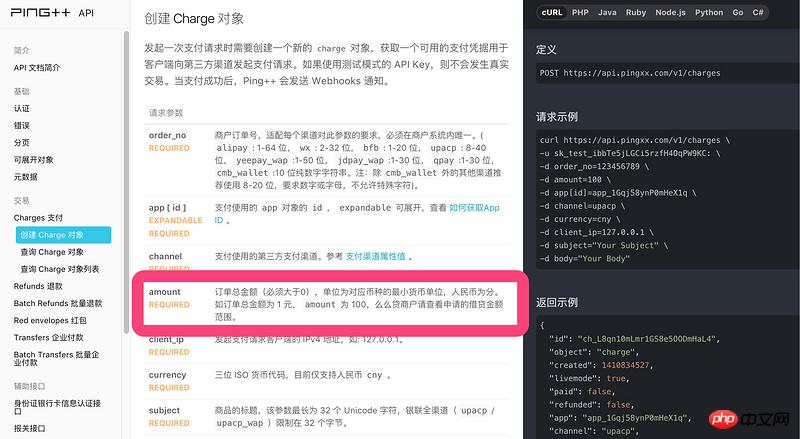Open 查询 Charge 对象 sidebar item

(52, 252)
